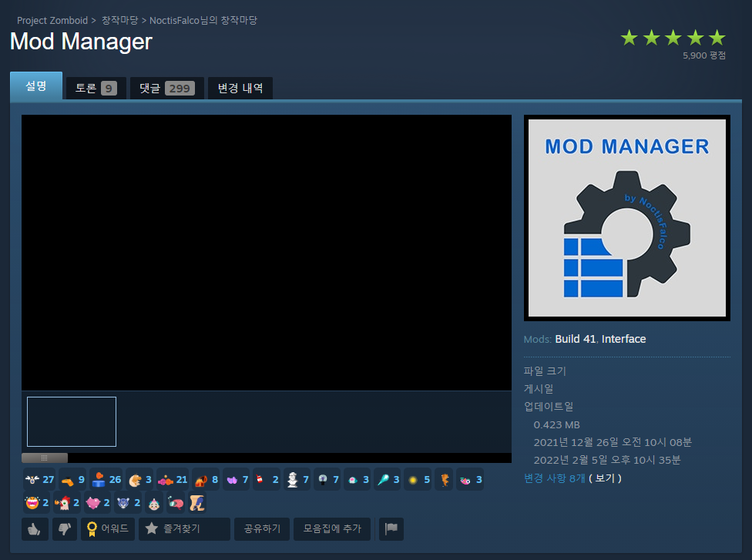
Task: Open the 변경 내역 change notes tab
Action: (240, 89)
